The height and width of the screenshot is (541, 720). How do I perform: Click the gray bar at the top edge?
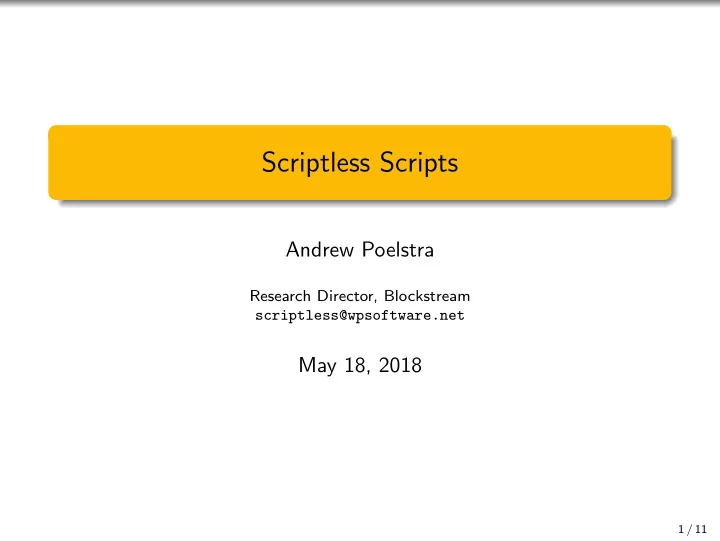click(x=360, y=2)
